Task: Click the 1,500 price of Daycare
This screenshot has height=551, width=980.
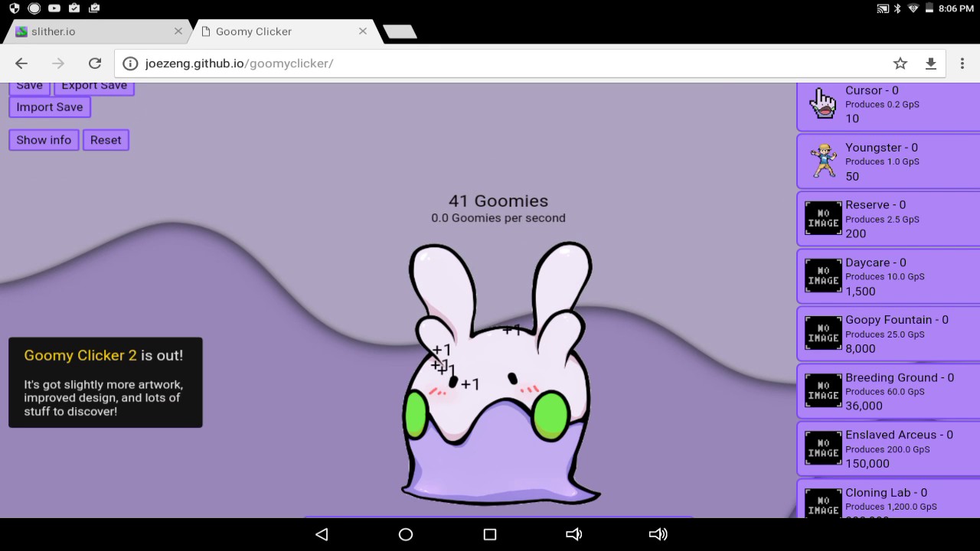Action: click(860, 292)
